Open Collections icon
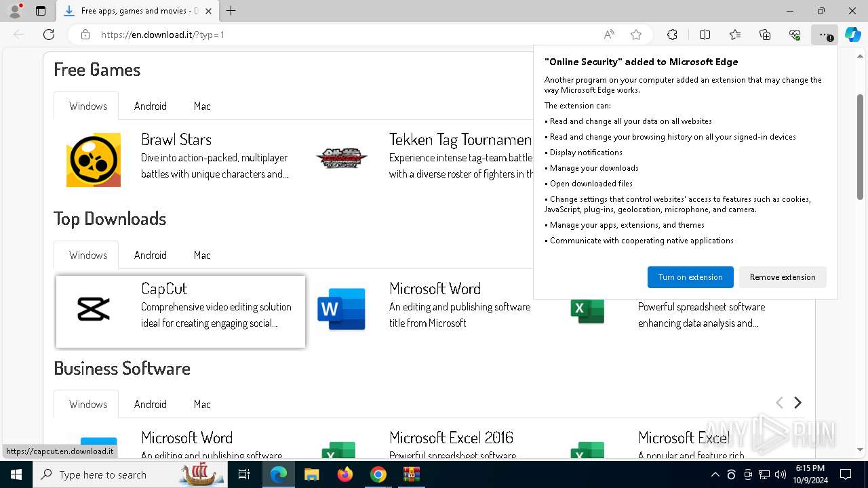Viewport: 868px width, 488px height. tap(765, 35)
